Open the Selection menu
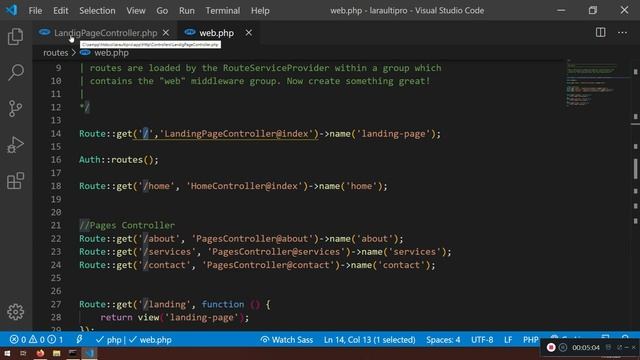The height and width of the screenshot is (360, 640). [97, 11]
